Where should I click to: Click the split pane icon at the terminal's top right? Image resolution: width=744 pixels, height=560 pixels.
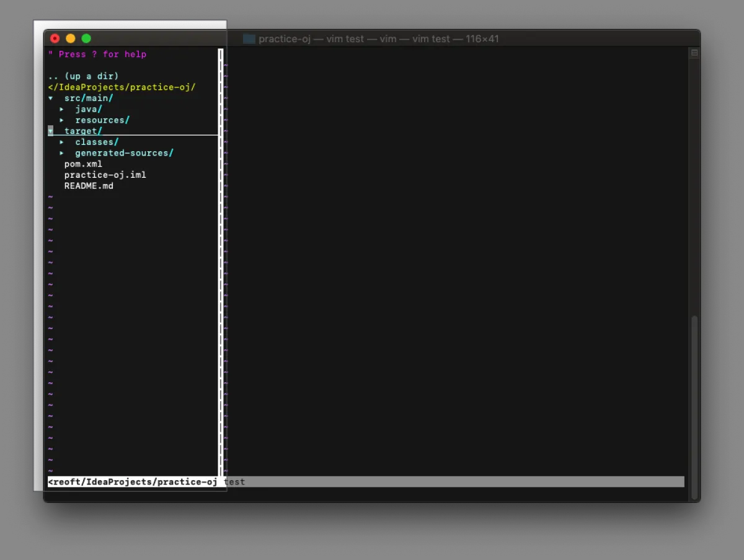694,53
